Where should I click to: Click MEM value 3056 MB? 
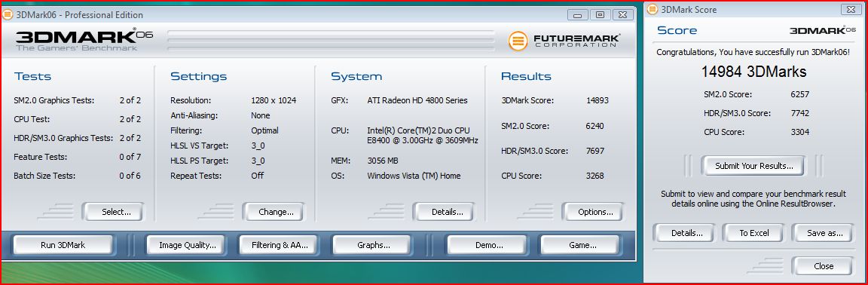coord(383,161)
